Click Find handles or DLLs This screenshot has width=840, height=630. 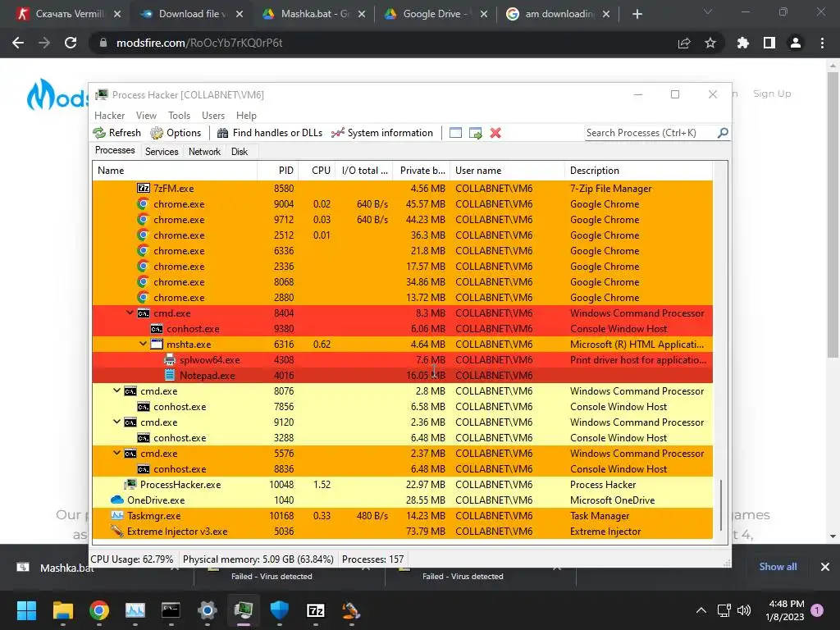tap(269, 133)
